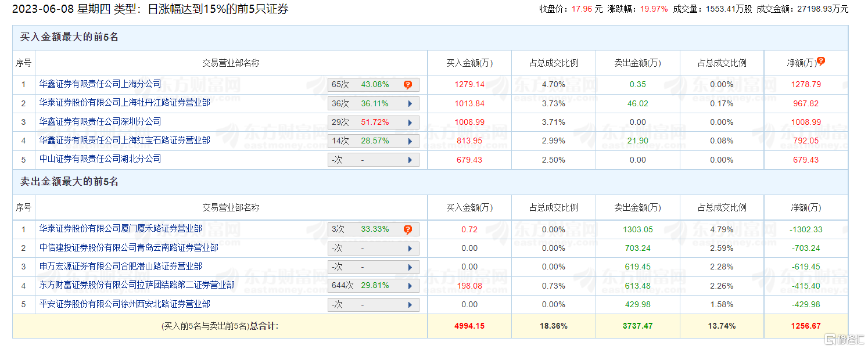Click the sell amount 703.24 cell

coord(637,248)
